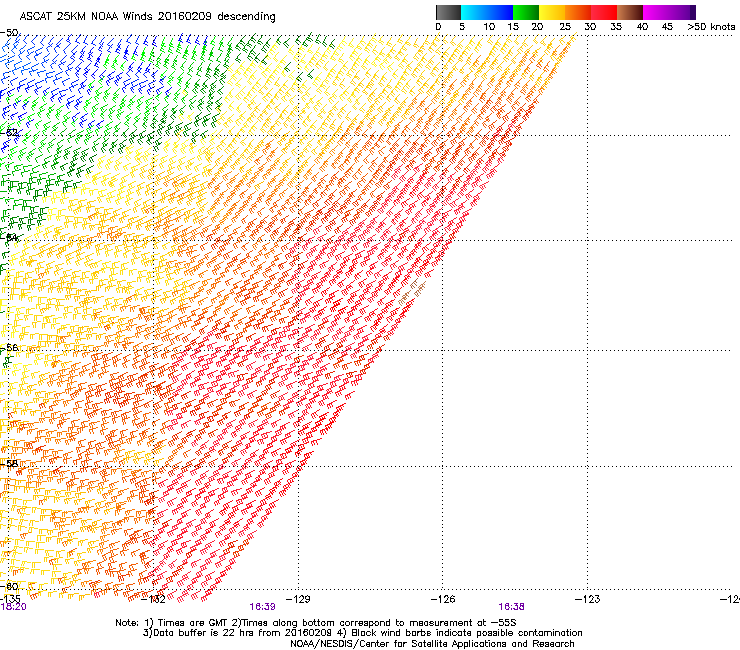Click the '-58' latitude label
Image resolution: width=740 pixels, height=650 pixels.
click(9, 464)
